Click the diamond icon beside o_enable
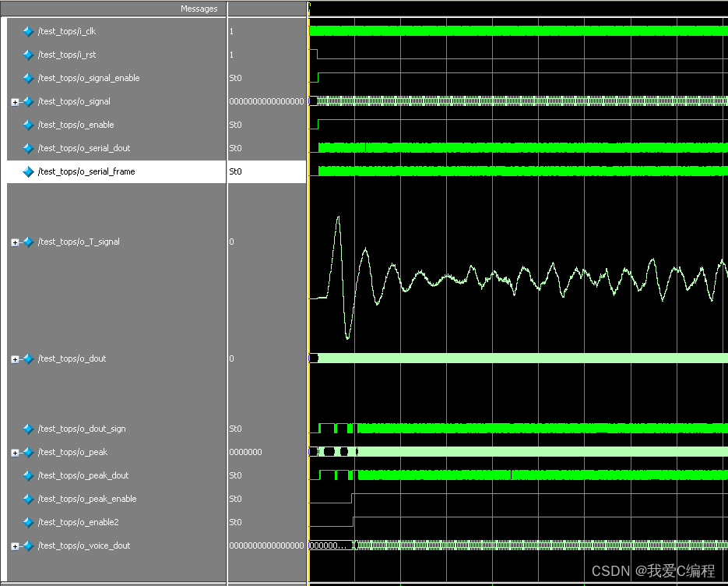The height and width of the screenshot is (586, 728). 28,125
